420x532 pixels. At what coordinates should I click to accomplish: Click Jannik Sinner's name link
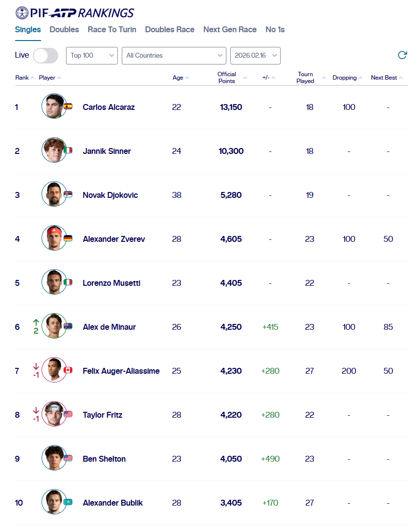pyautogui.click(x=107, y=151)
